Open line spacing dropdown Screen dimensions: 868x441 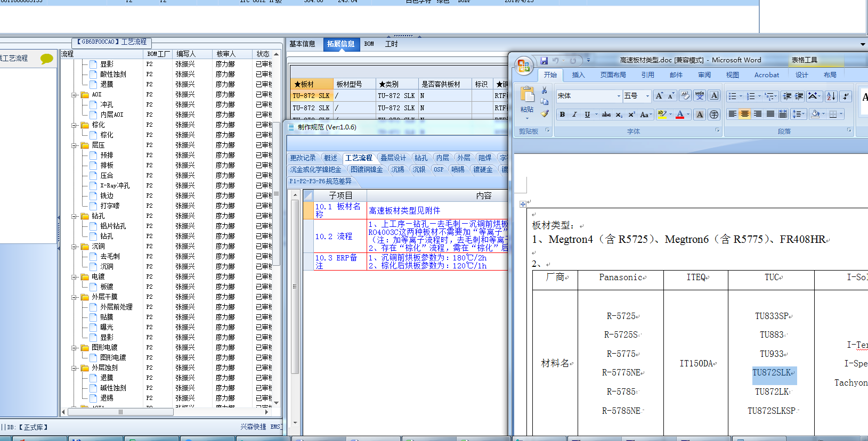tap(798, 114)
